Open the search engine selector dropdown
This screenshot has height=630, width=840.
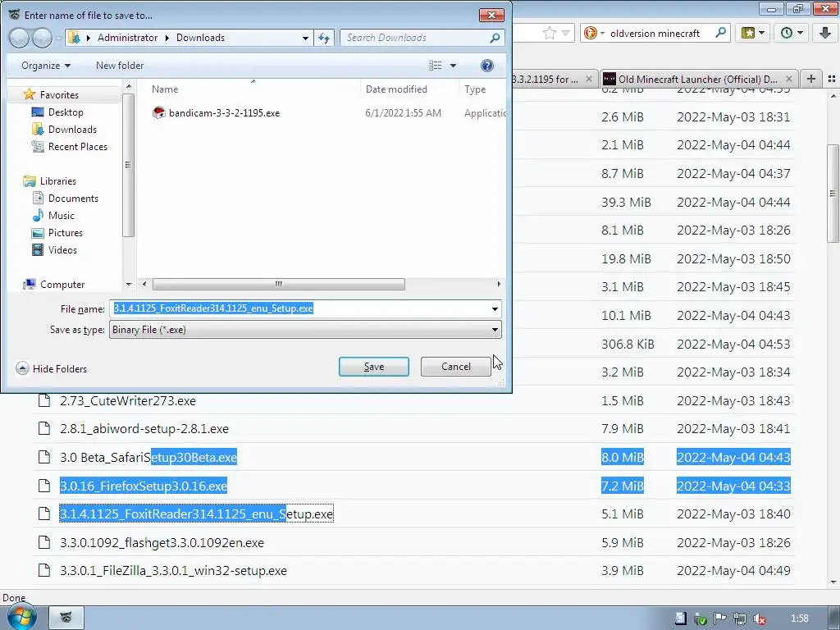point(594,33)
